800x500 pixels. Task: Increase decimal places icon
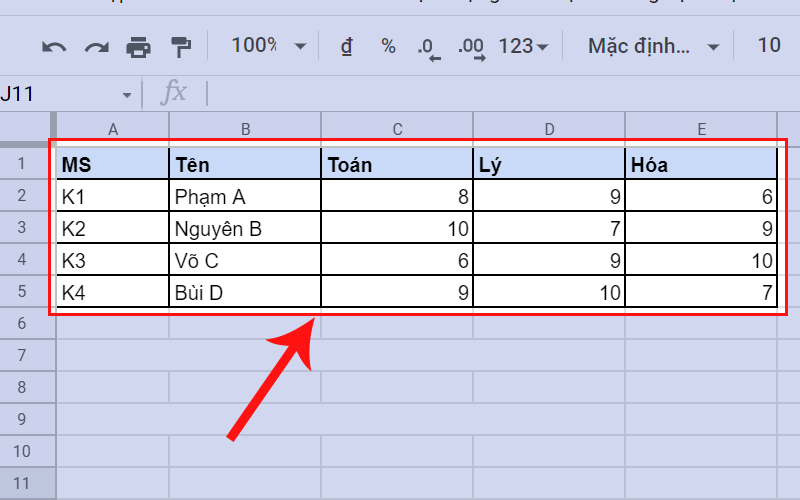tap(470, 47)
